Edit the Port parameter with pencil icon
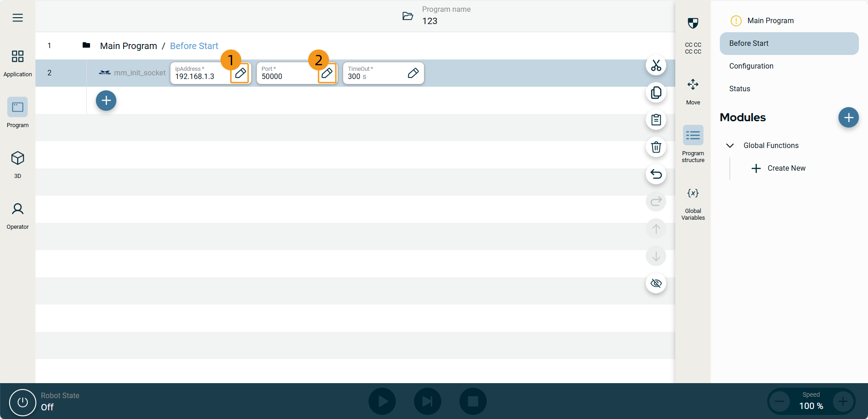 [x=327, y=73]
